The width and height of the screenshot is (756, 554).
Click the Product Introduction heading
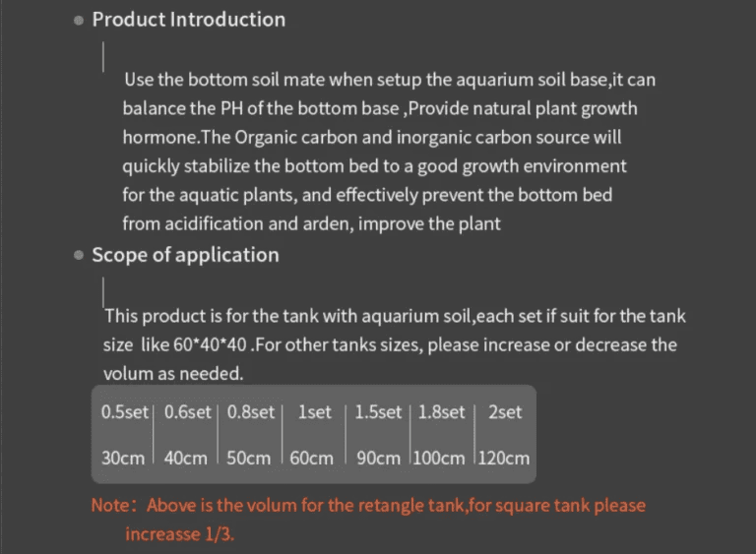tap(188, 20)
